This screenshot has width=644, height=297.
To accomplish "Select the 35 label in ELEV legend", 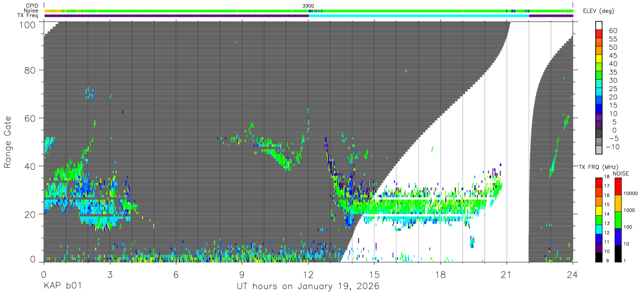I will (613, 72).
